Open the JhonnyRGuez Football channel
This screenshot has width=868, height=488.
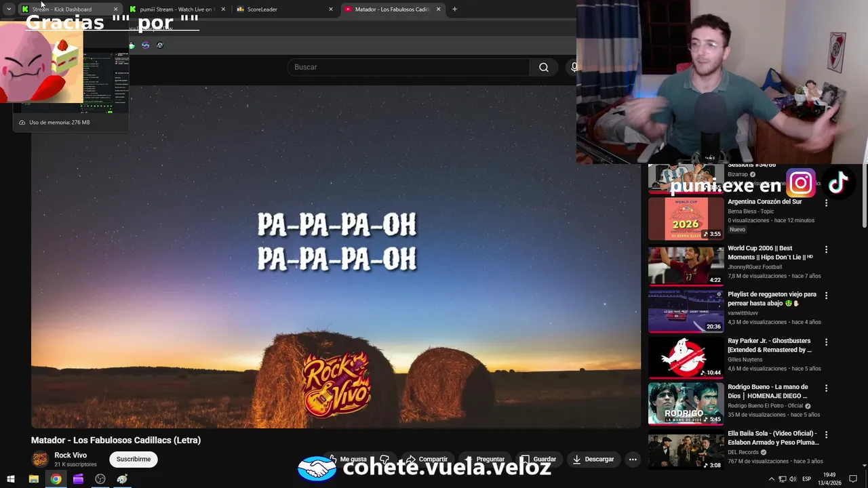[x=755, y=267]
